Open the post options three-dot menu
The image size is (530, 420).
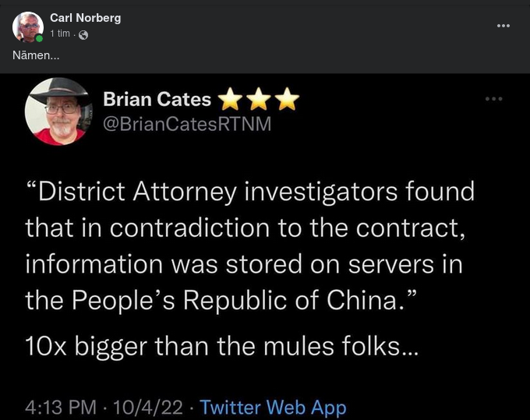[503, 26]
